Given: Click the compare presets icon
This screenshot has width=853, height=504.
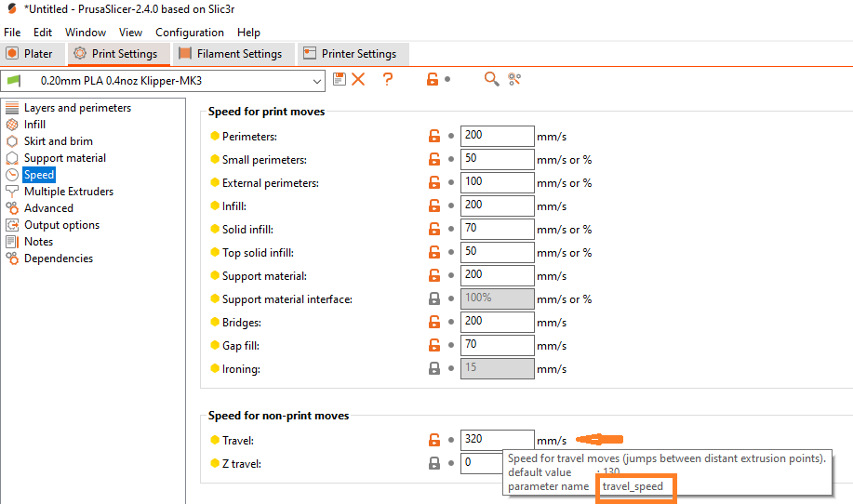Looking at the screenshot, I should 514,80.
